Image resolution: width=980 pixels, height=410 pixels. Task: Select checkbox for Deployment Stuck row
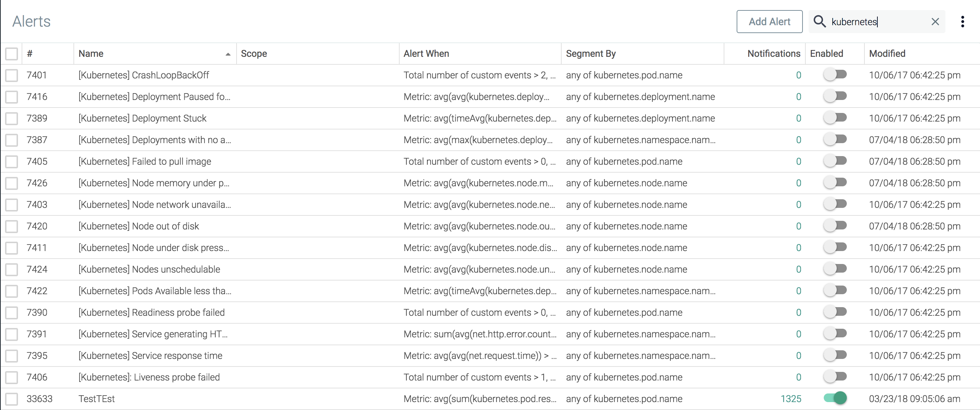12,118
